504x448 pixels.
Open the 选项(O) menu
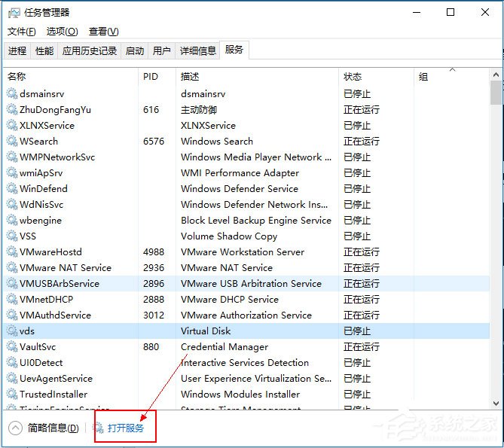[62, 32]
